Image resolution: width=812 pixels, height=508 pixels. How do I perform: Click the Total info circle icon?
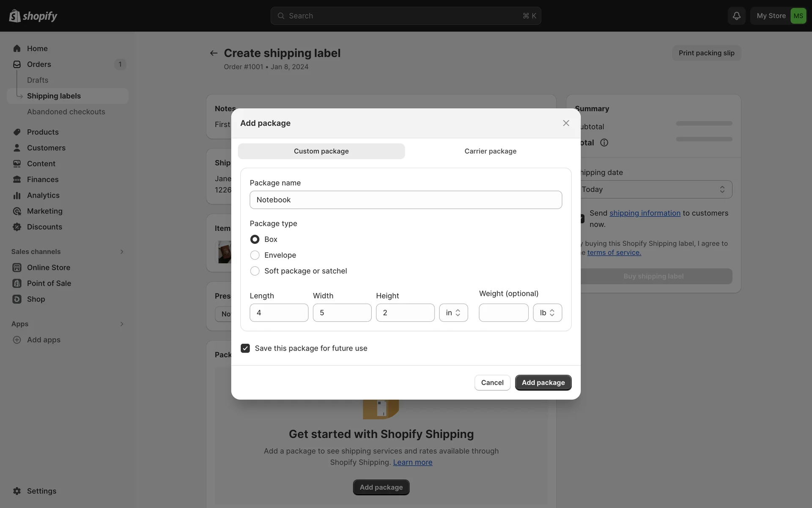(604, 143)
